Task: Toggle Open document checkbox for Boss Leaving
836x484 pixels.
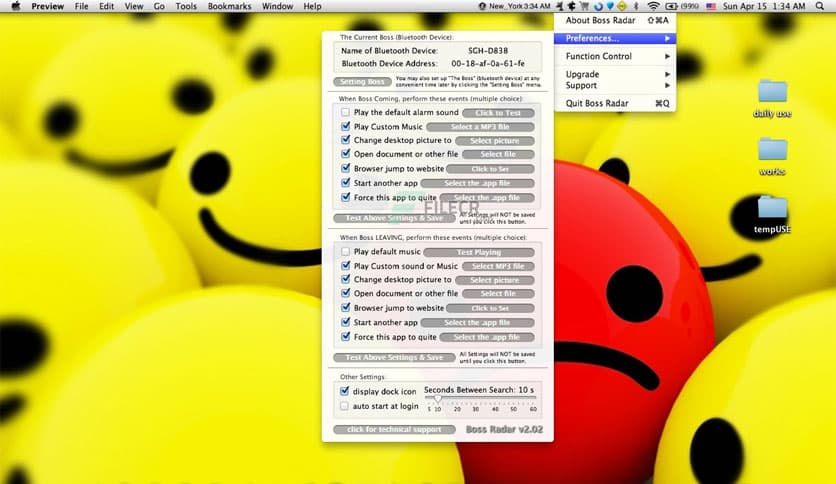Action: pos(345,293)
